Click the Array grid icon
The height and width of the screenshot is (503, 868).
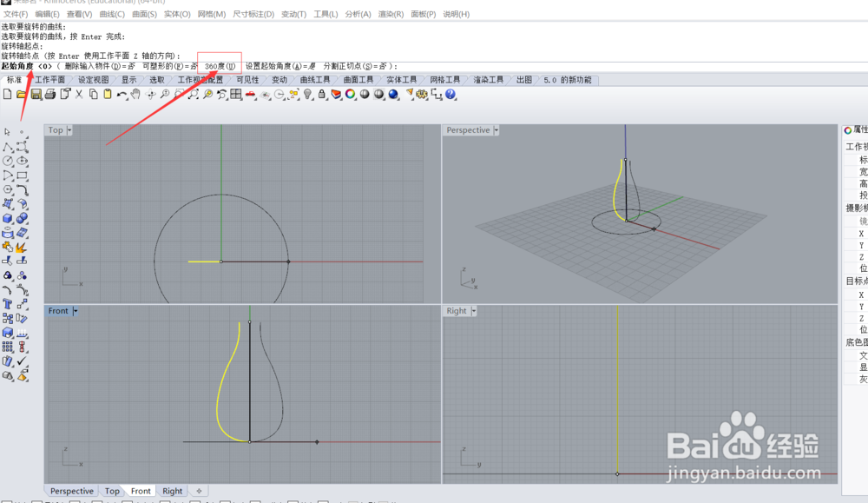pos(8,347)
